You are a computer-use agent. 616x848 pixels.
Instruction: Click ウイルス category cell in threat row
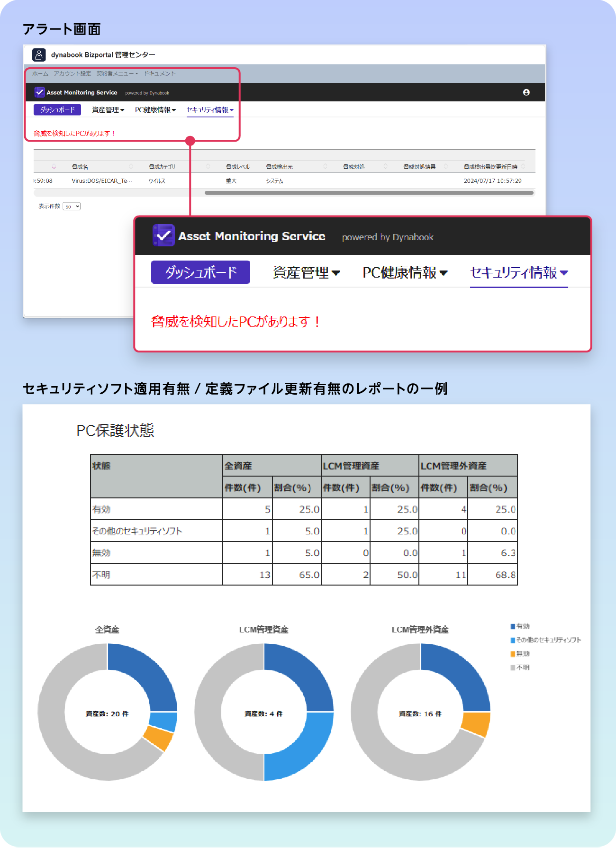click(x=157, y=181)
